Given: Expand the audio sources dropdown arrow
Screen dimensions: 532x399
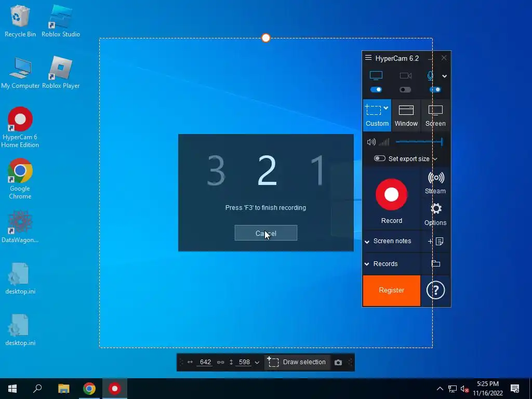Looking at the screenshot, I should pyautogui.click(x=445, y=76).
